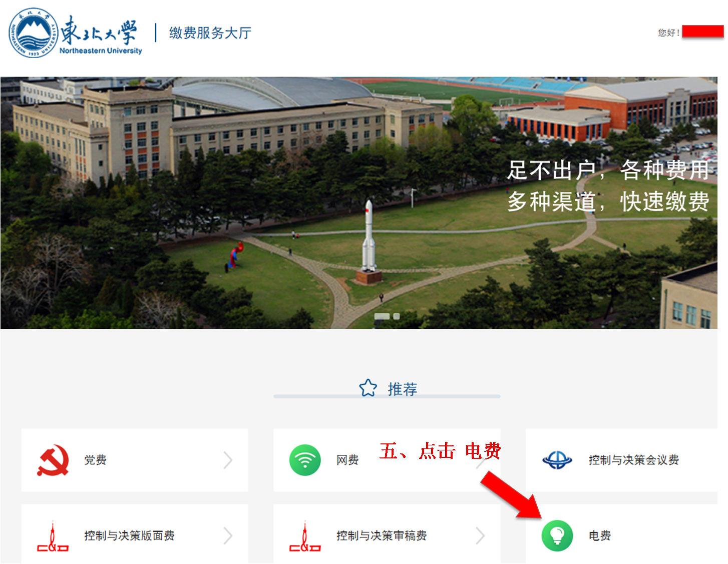Click the green Wi-Fi 网费 icon
Screen dimensions: 728x564
click(305, 460)
